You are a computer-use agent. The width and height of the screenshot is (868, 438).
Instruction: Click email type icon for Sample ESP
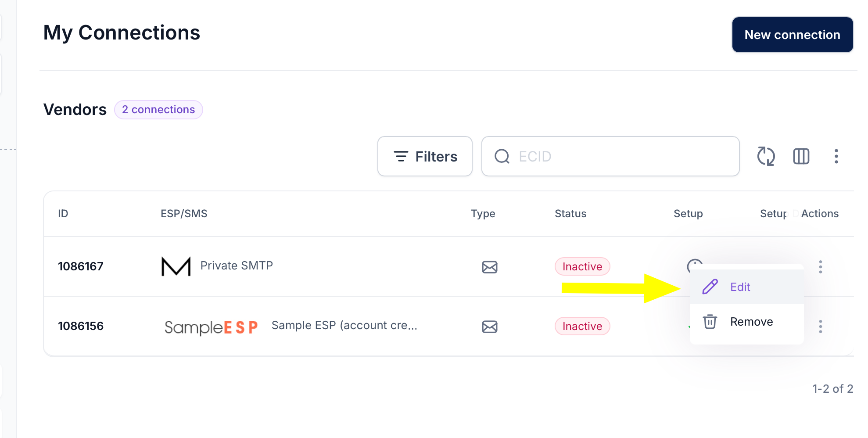(489, 327)
